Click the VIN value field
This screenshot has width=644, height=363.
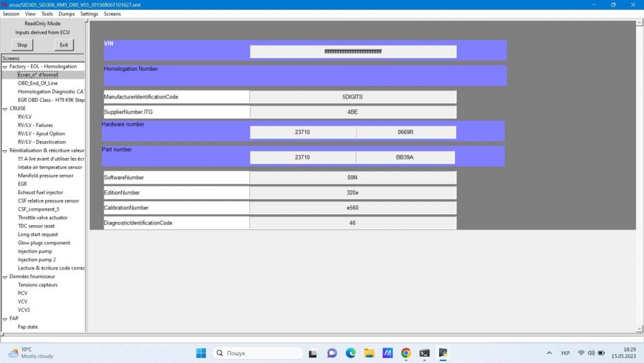pyautogui.click(x=353, y=52)
